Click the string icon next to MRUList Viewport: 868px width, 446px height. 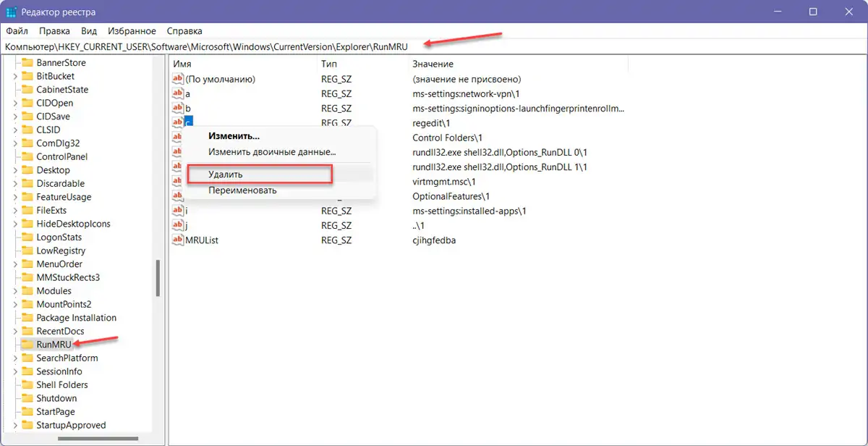click(178, 240)
